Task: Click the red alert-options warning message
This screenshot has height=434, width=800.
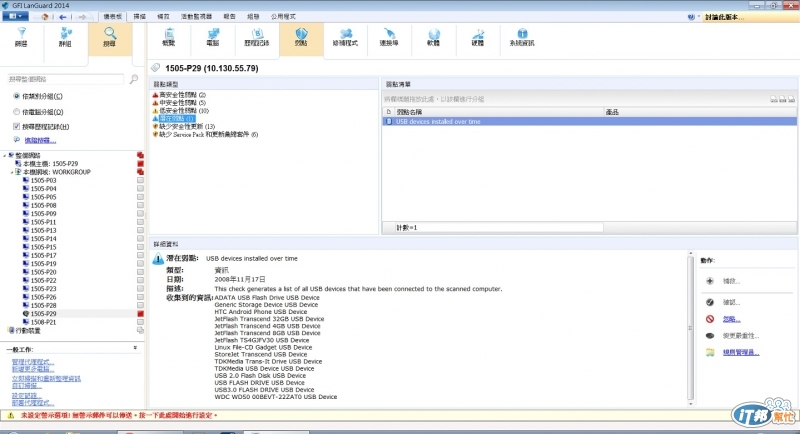Action: (119, 416)
